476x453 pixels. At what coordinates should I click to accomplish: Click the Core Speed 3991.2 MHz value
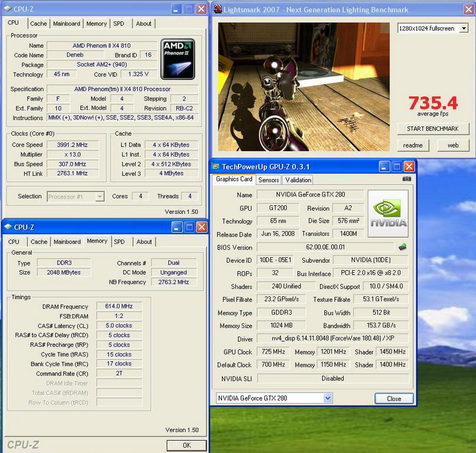(73, 145)
